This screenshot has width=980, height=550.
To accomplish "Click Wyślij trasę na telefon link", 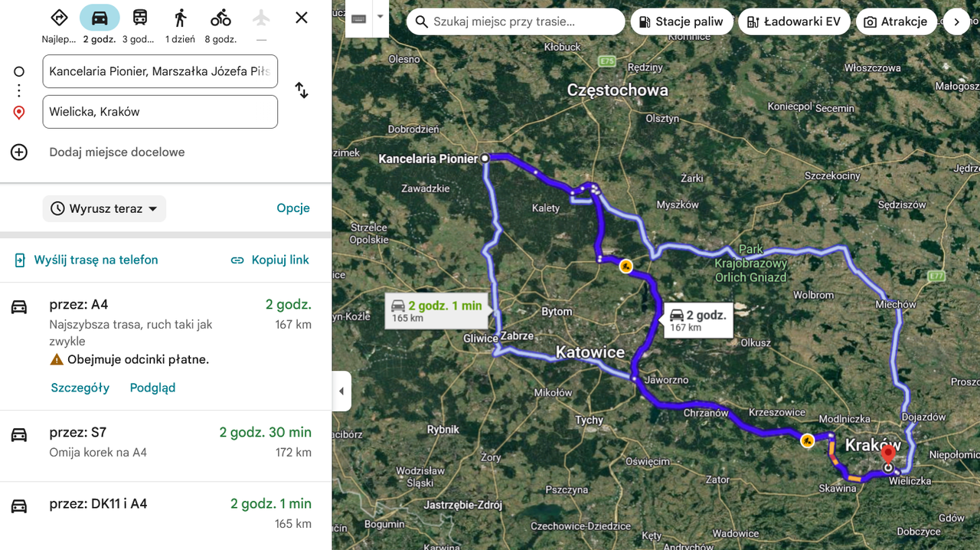I will pos(86,260).
